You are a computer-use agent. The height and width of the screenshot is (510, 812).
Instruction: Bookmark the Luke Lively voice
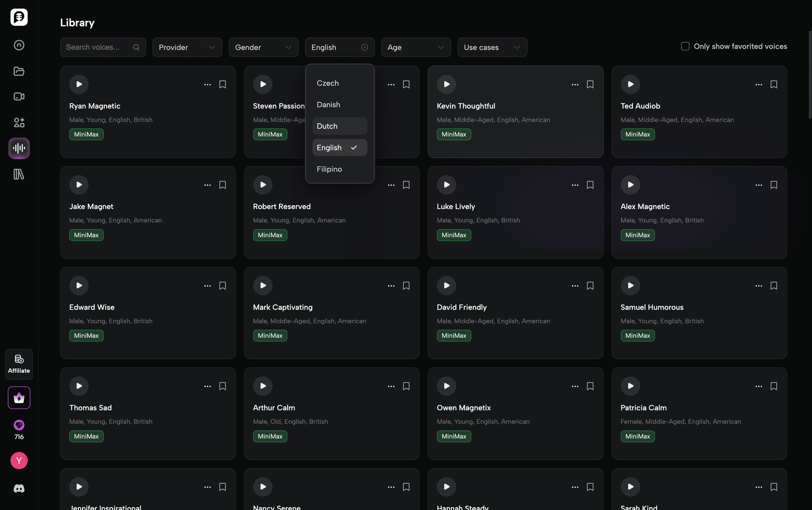(x=590, y=185)
